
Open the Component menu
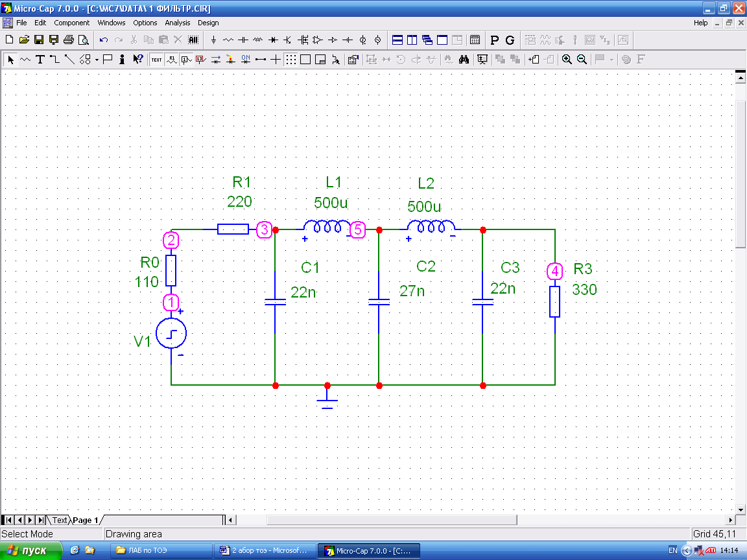(71, 23)
